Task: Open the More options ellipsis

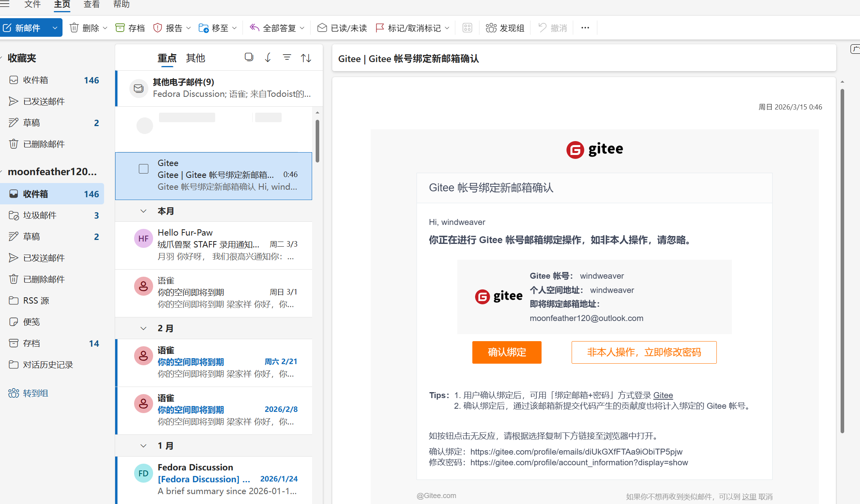Action: (585, 28)
